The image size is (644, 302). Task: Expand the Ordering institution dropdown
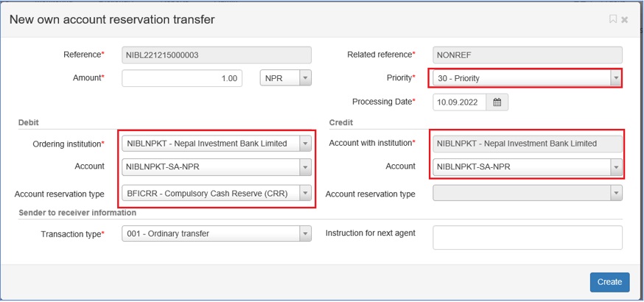click(305, 144)
